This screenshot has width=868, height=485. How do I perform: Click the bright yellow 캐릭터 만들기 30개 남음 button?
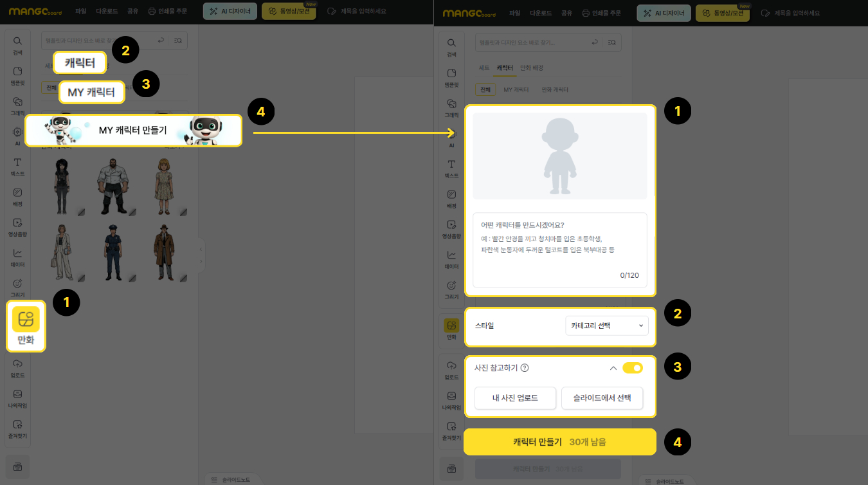(x=559, y=442)
